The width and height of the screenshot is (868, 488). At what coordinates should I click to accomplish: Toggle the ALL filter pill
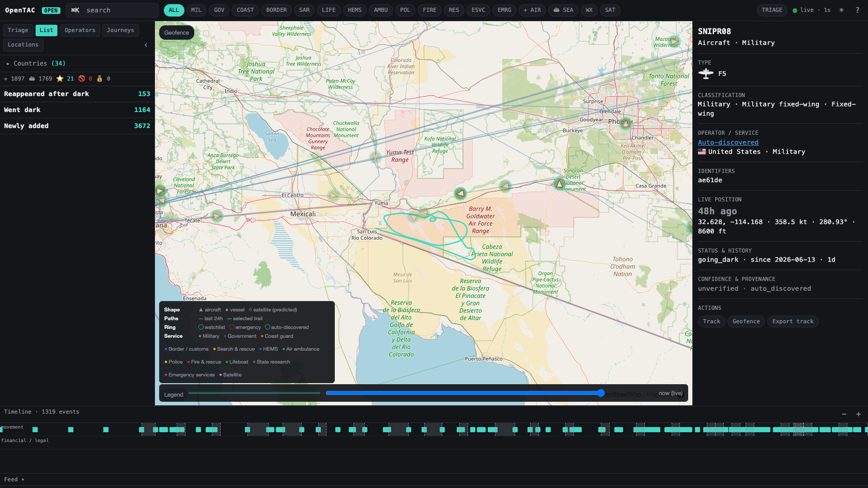[174, 10]
